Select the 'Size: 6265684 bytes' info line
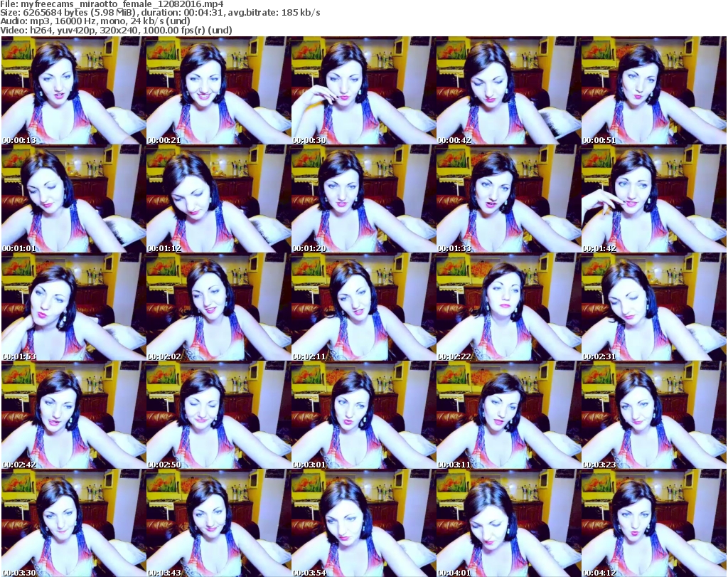 click(x=160, y=13)
